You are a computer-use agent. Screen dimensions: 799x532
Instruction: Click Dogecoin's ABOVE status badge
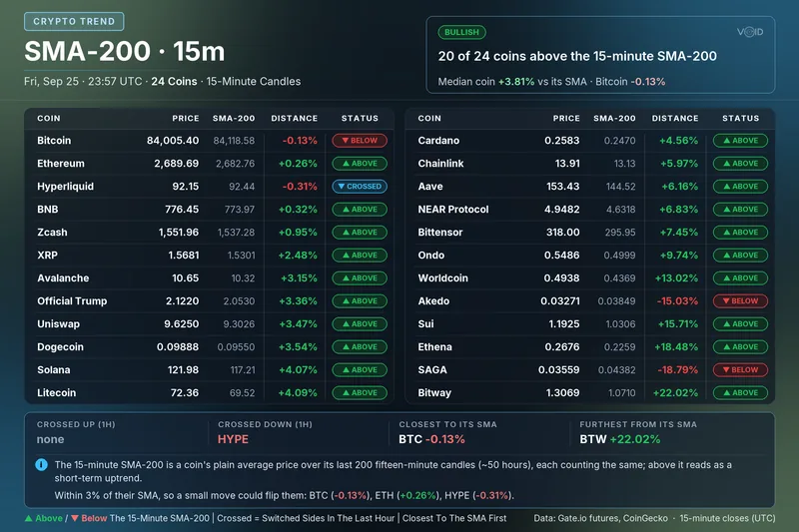(x=360, y=346)
